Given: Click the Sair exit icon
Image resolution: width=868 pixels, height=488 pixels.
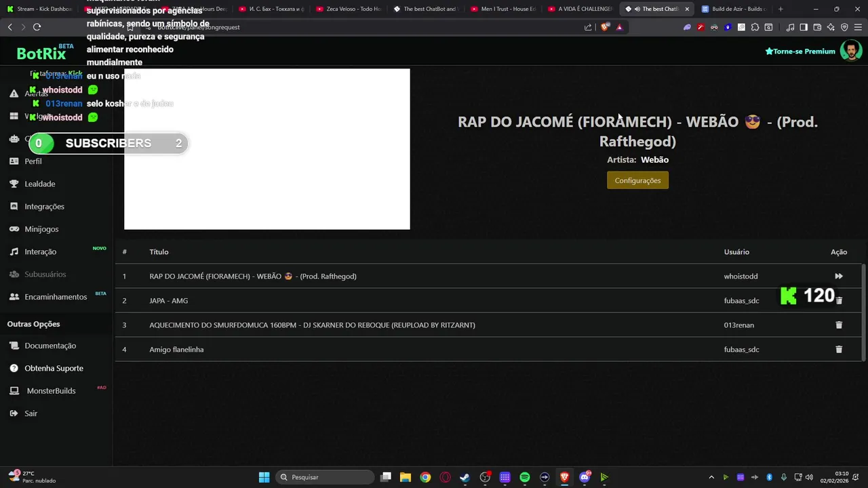Looking at the screenshot, I should 14,413.
